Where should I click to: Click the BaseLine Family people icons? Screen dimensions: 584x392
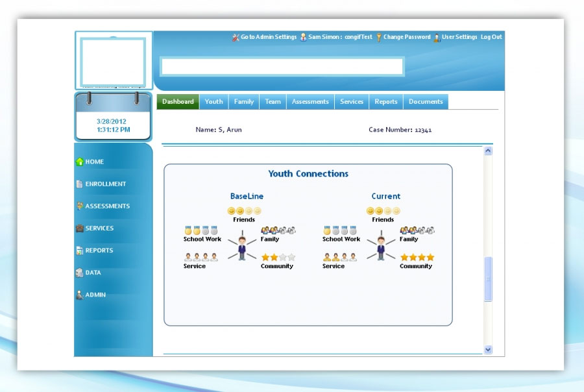(x=278, y=230)
